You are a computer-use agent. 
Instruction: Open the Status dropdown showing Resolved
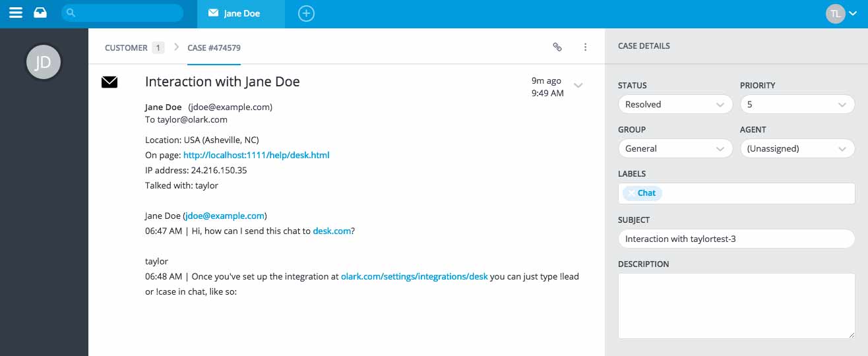(675, 104)
